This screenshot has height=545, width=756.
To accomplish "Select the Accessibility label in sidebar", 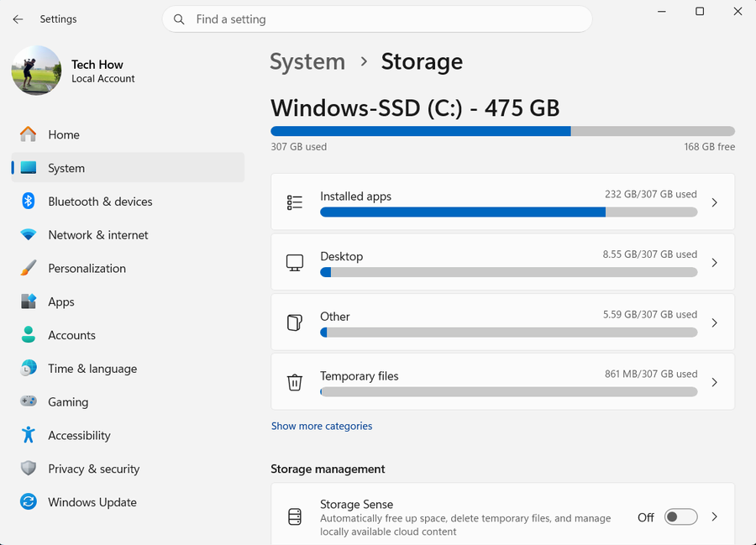I will (79, 436).
